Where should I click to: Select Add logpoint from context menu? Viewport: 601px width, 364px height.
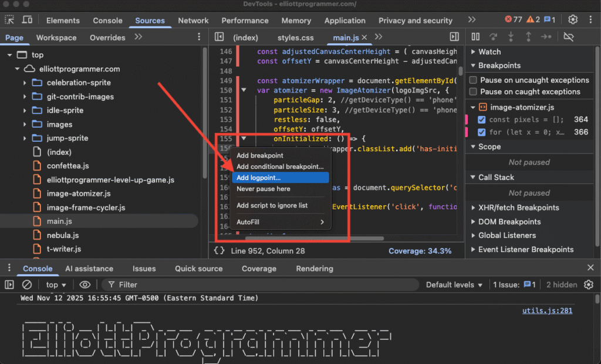pyautogui.click(x=258, y=178)
